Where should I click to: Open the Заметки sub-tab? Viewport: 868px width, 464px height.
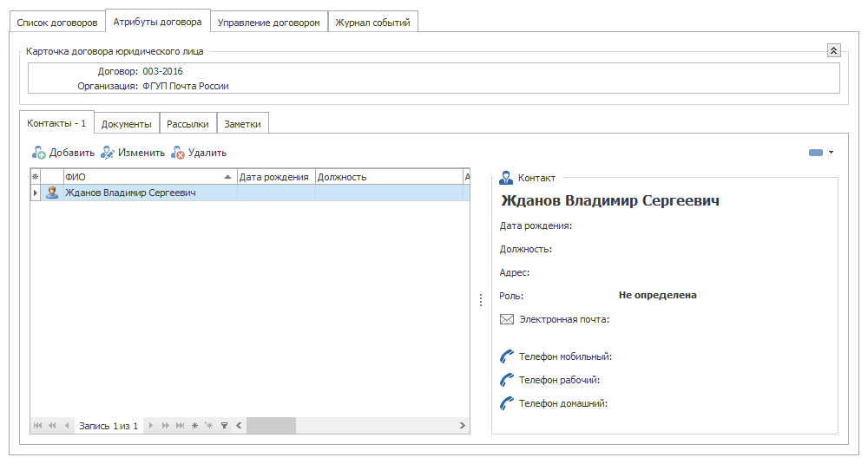tap(242, 124)
